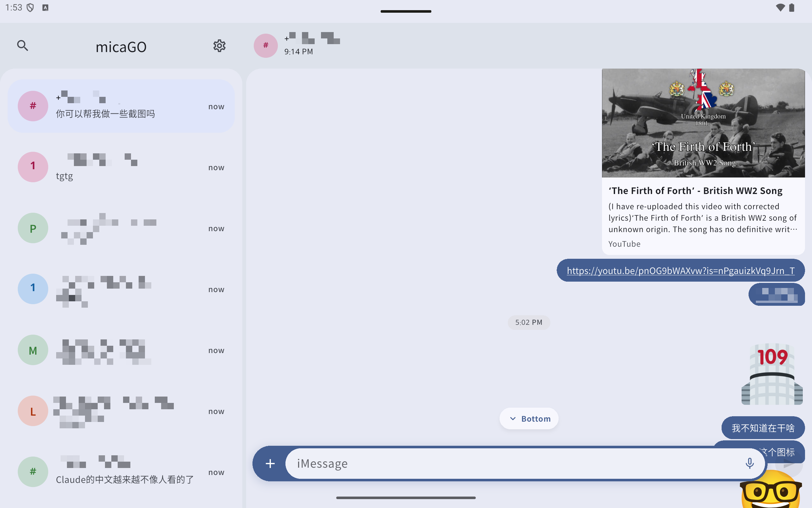The width and height of the screenshot is (812, 508).
Task: Tap the shield icon in status bar
Action: tap(30, 8)
